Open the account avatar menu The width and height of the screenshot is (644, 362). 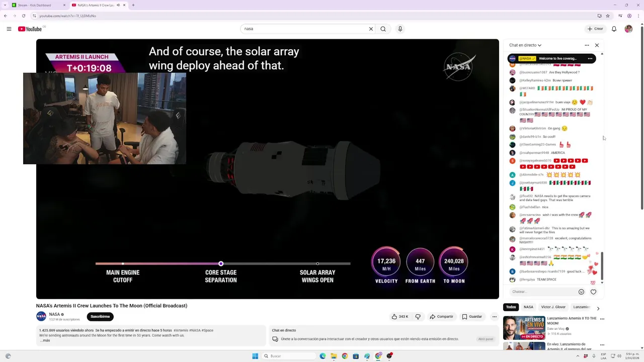628,29
